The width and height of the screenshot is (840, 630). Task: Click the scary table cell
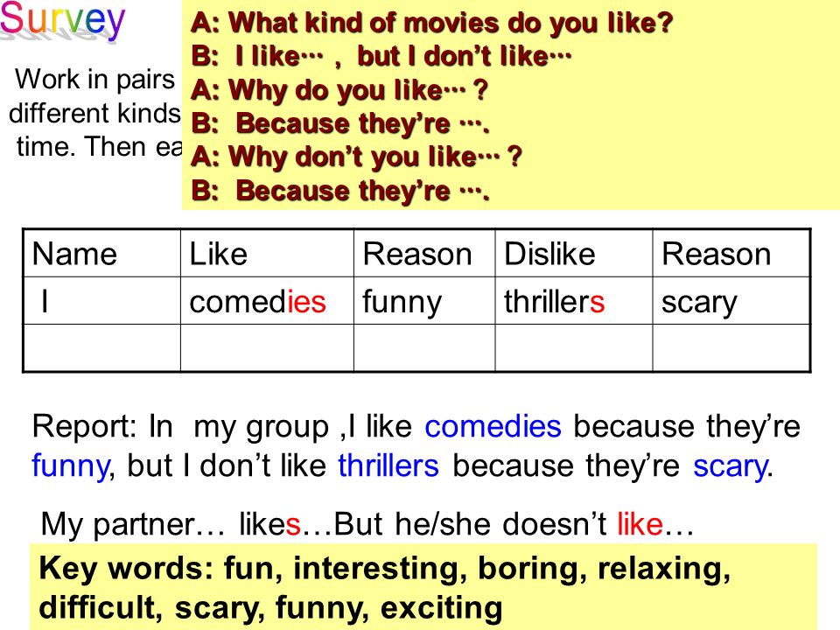click(731, 300)
